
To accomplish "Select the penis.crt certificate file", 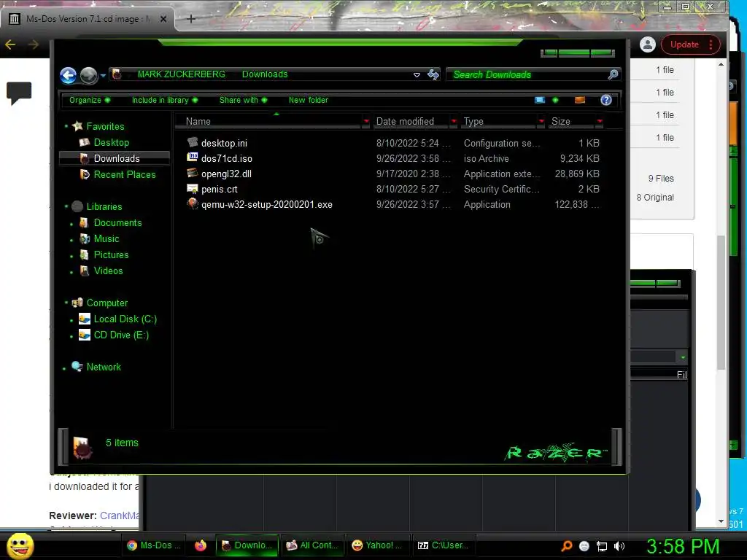I will [219, 189].
